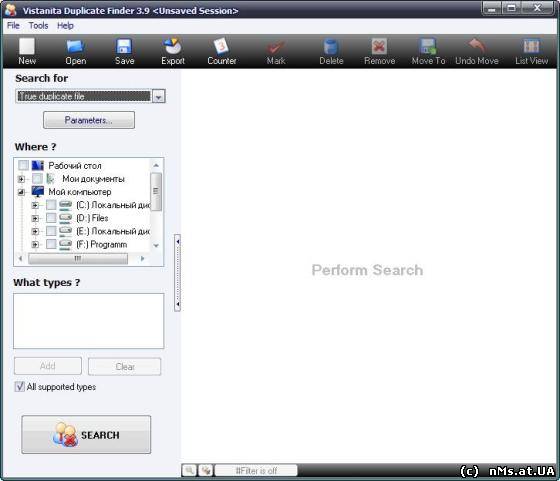Minimize the Duplicate Finder window
Screen dimensions: 560x481
492,8
